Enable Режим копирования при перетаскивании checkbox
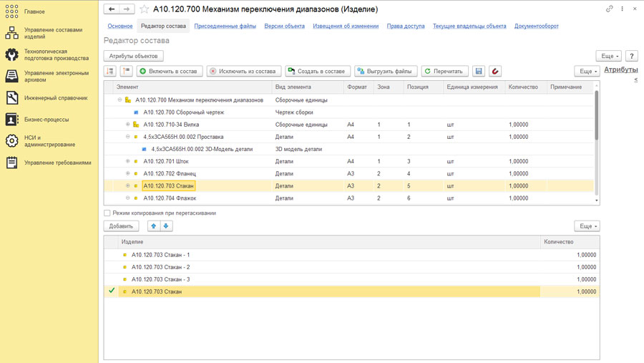This screenshot has height=363, width=644. (107, 213)
